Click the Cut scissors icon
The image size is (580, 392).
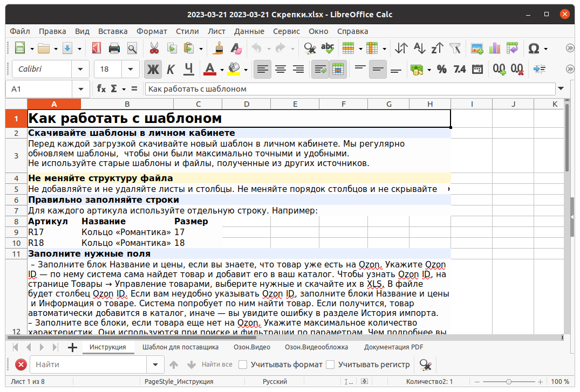tap(154, 49)
